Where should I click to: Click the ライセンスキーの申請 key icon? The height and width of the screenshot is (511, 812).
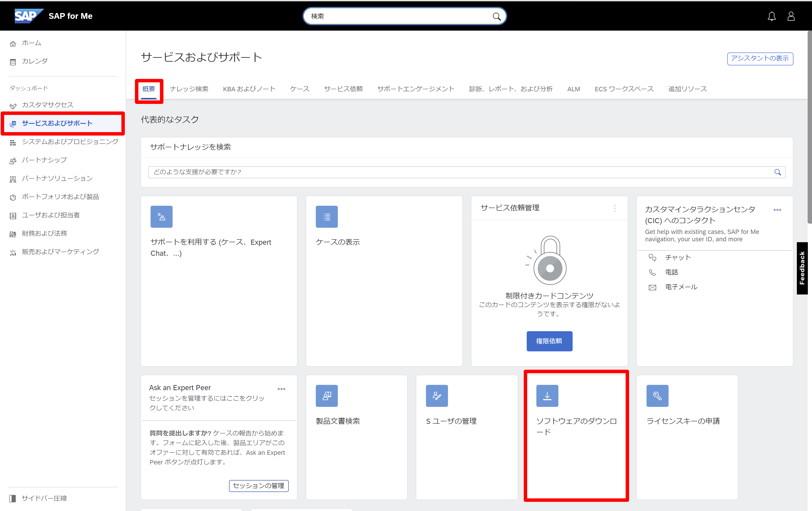coord(657,396)
